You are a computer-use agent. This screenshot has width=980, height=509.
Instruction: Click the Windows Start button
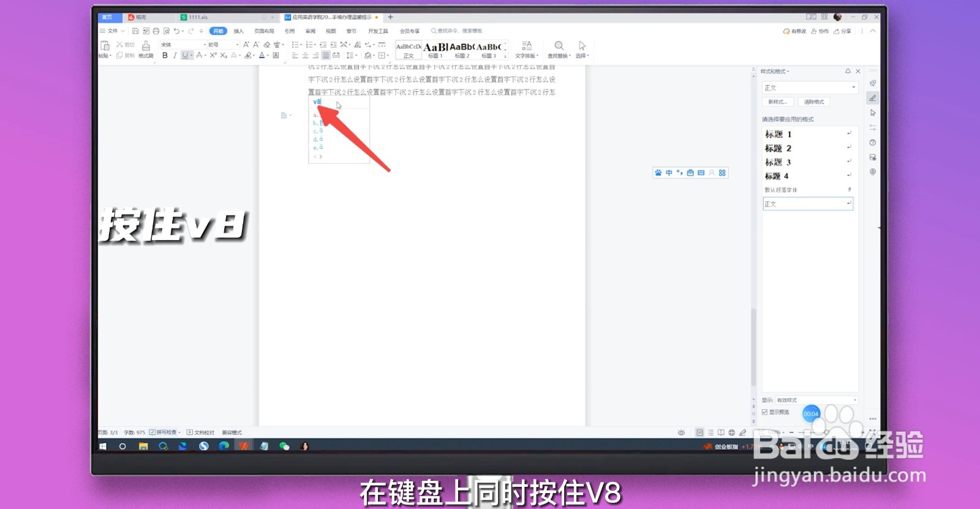[103, 446]
